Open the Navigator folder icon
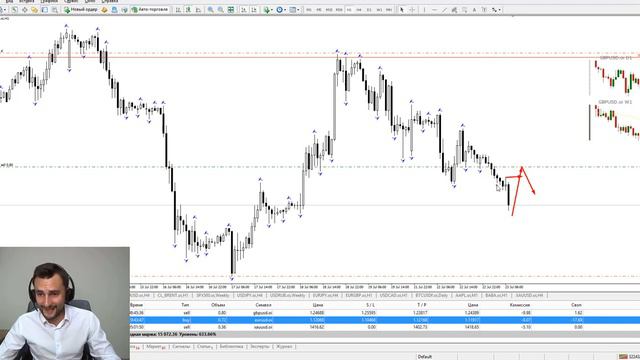Image resolution: width=640 pixels, height=360 pixels. coord(35,10)
